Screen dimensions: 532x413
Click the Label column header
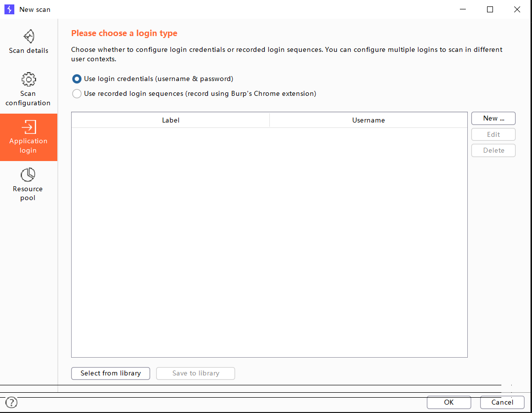pyautogui.click(x=170, y=120)
